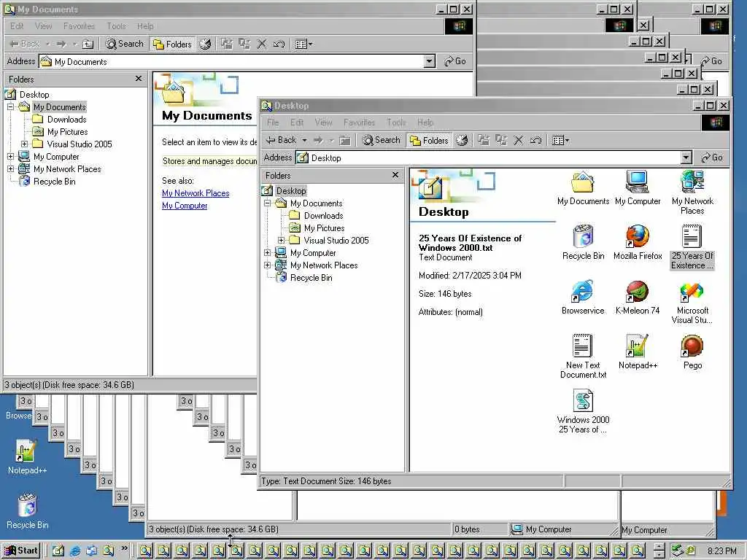Click Search button in My Documents window
Screen dimensions: 747x560
click(x=125, y=44)
